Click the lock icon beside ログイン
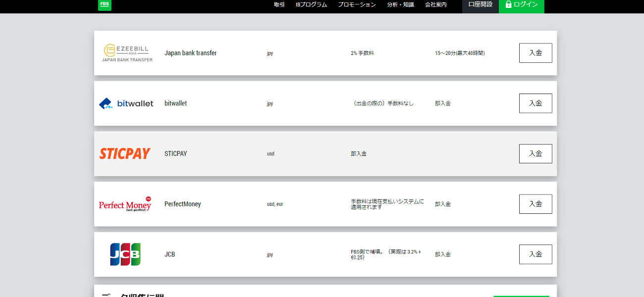The image size is (644, 297). click(508, 4)
